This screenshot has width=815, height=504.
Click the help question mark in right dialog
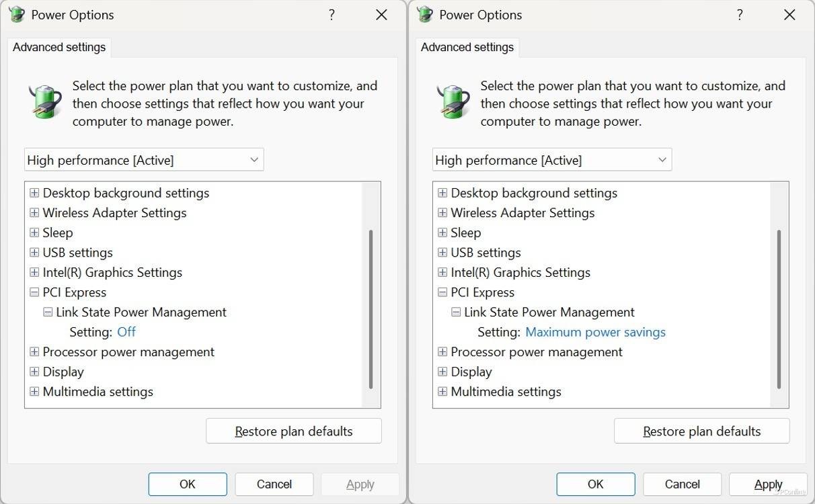(740, 15)
